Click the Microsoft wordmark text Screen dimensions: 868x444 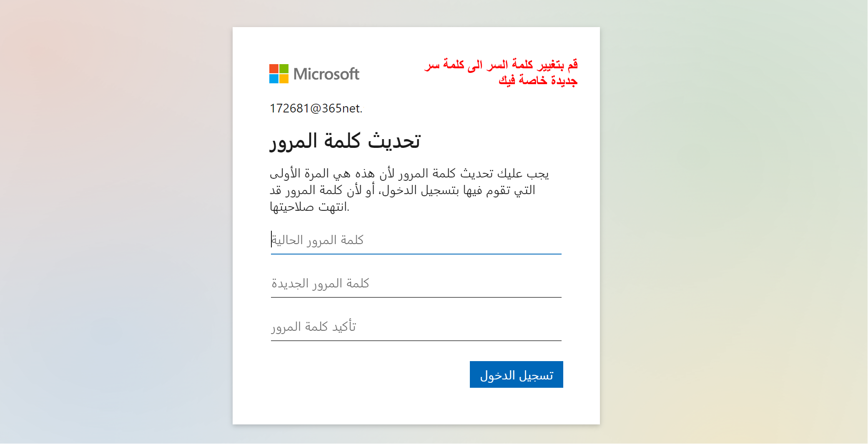[326, 74]
